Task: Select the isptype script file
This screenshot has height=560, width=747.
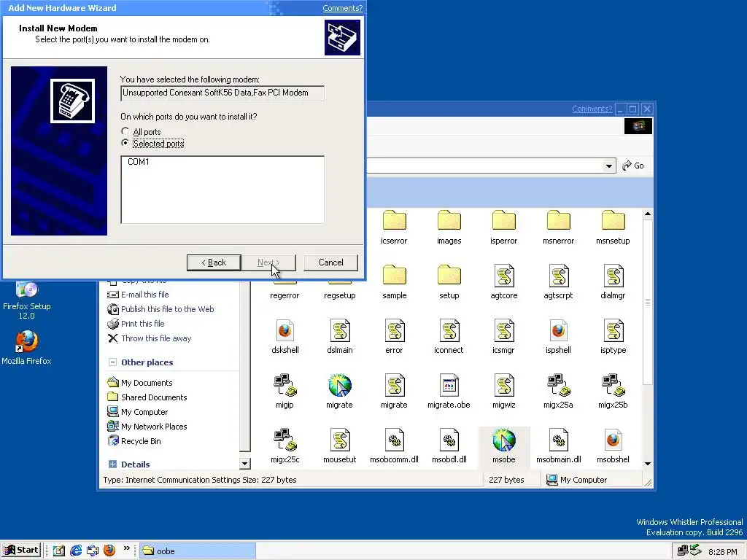Action: coord(613,337)
